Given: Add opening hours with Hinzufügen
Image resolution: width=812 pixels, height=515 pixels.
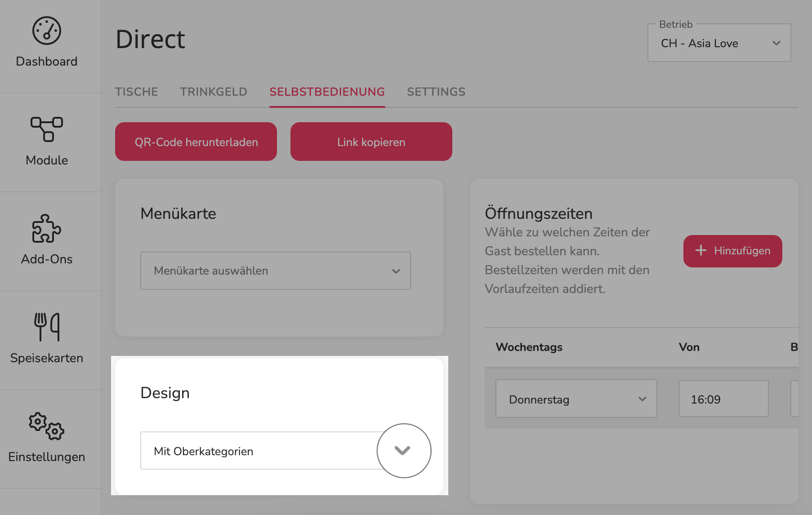Looking at the screenshot, I should pyautogui.click(x=733, y=251).
